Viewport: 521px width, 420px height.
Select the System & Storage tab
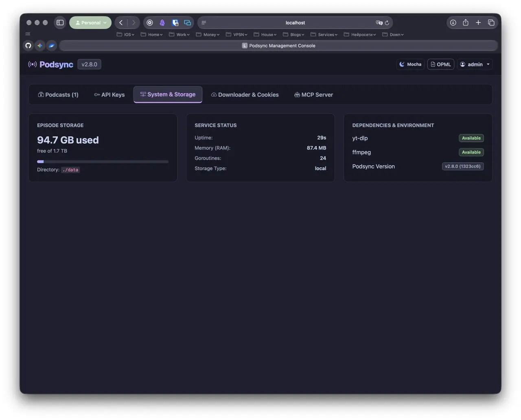point(168,94)
